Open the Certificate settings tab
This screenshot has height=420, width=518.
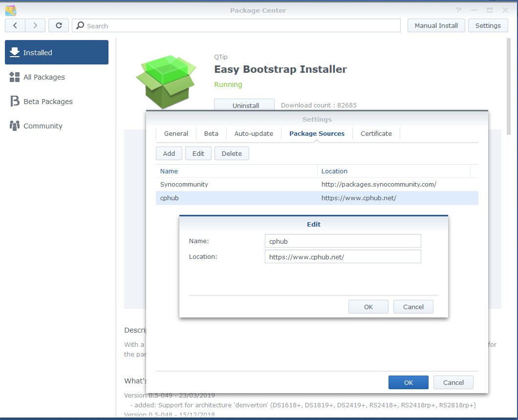click(376, 133)
